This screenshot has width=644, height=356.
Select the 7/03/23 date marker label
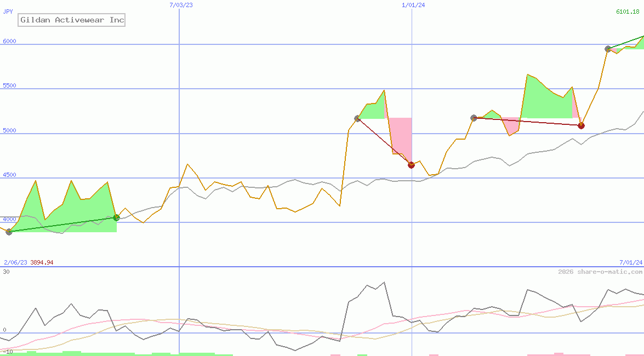181,5
